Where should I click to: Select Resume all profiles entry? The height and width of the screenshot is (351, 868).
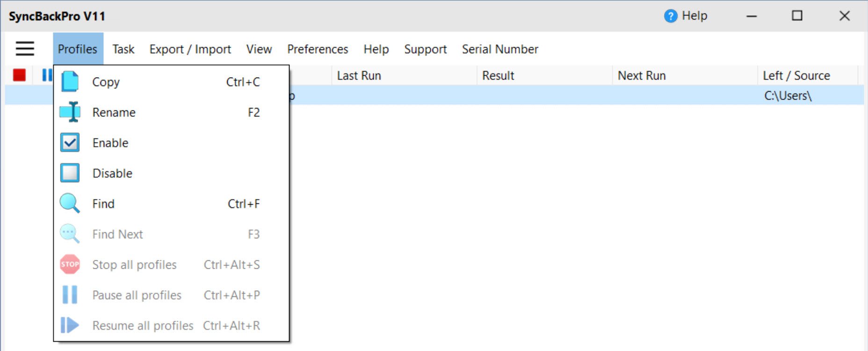point(171,325)
